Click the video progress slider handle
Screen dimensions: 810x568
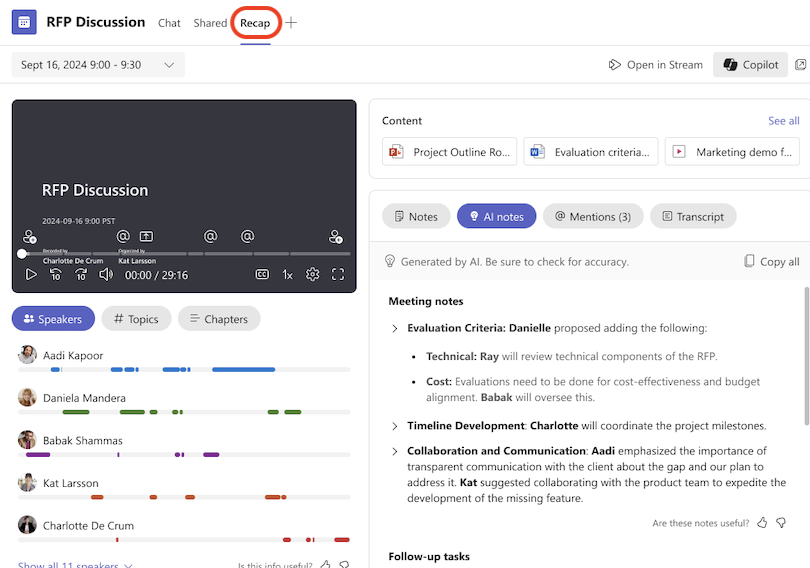[x=22, y=254]
